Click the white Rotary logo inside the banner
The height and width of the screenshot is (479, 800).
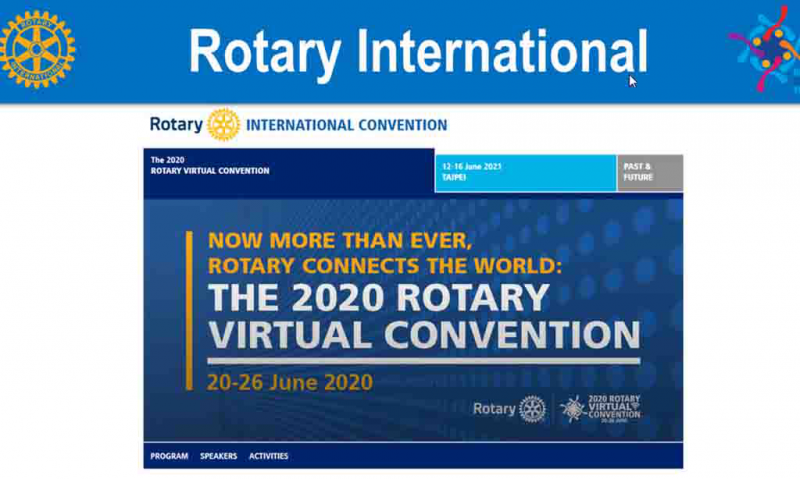pyautogui.click(x=510, y=409)
